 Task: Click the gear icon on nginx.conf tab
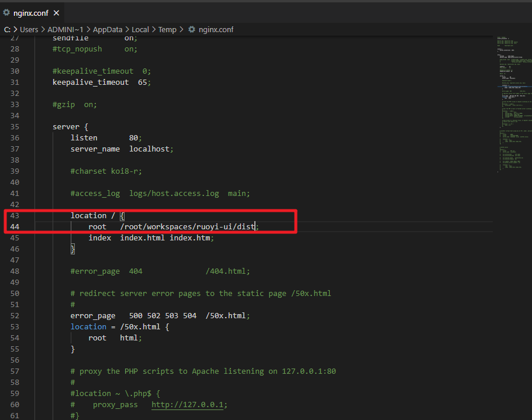point(6,12)
